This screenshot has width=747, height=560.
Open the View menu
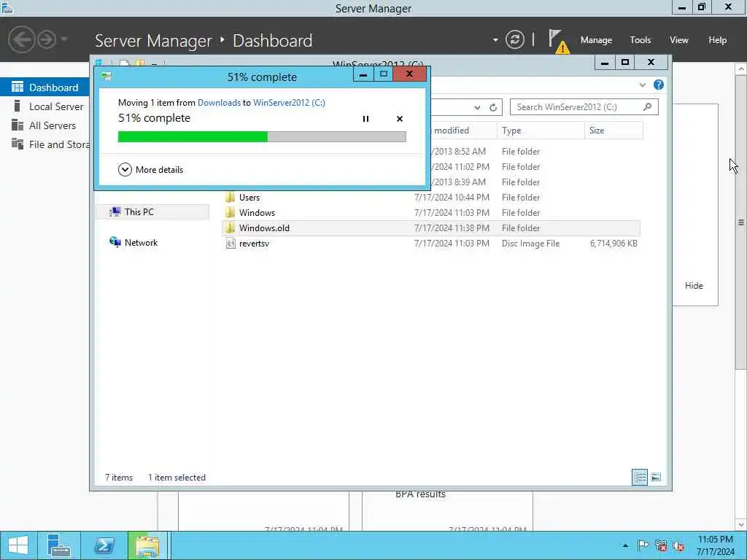679,40
